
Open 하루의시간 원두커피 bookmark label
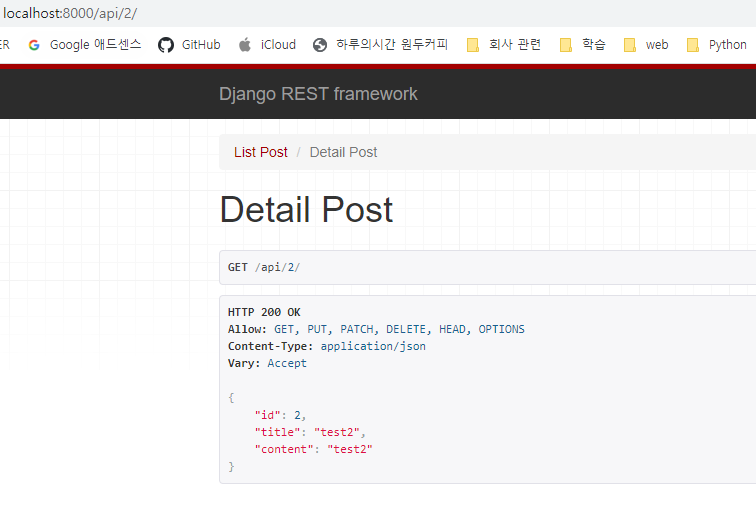click(x=392, y=44)
